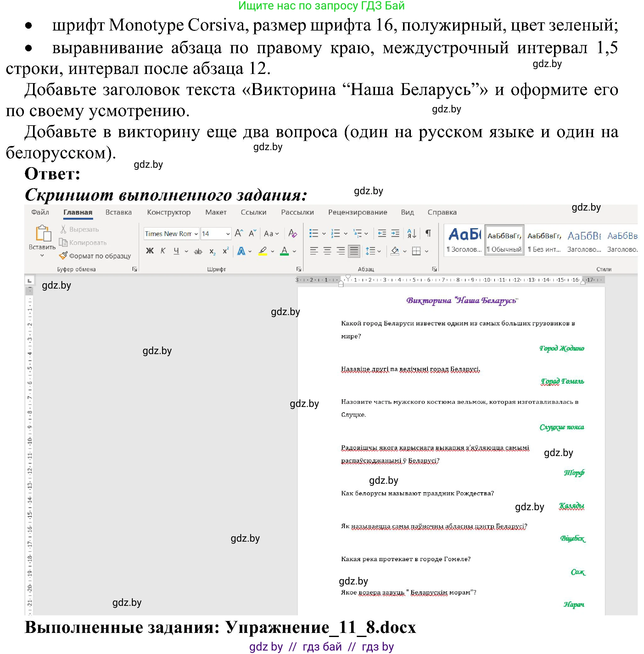This screenshot has width=644, height=654.
Task: Apply text effects (blue A icon)
Action: [x=241, y=251]
